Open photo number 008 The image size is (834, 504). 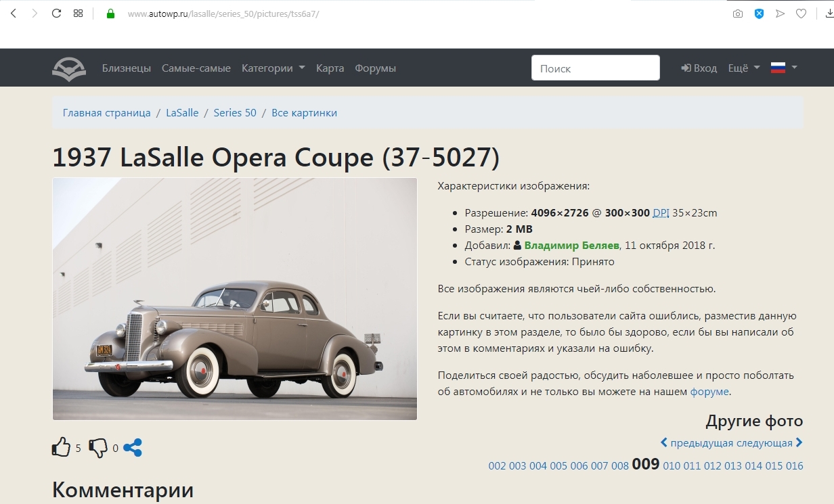click(620, 466)
